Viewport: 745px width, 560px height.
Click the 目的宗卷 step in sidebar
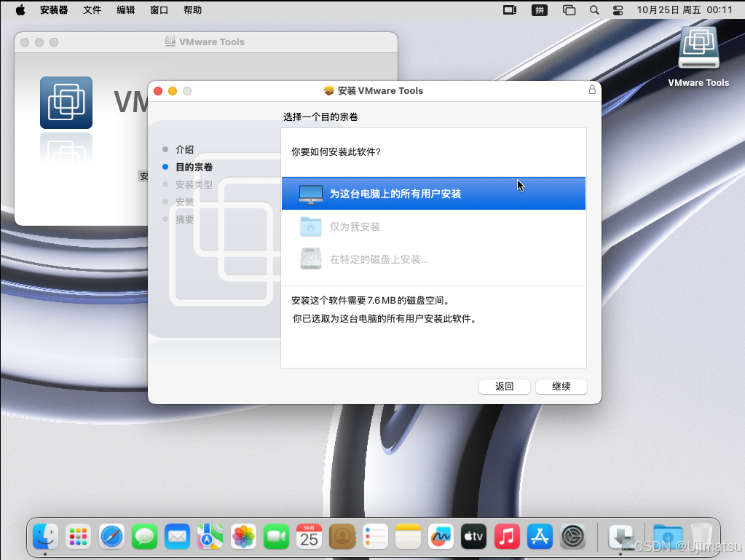click(x=194, y=167)
